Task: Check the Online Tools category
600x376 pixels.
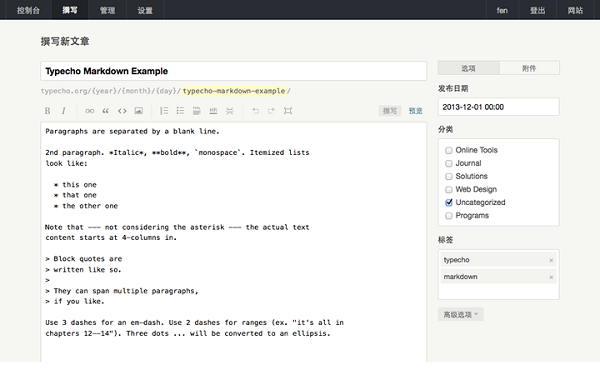Action: pyautogui.click(x=449, y=150)
